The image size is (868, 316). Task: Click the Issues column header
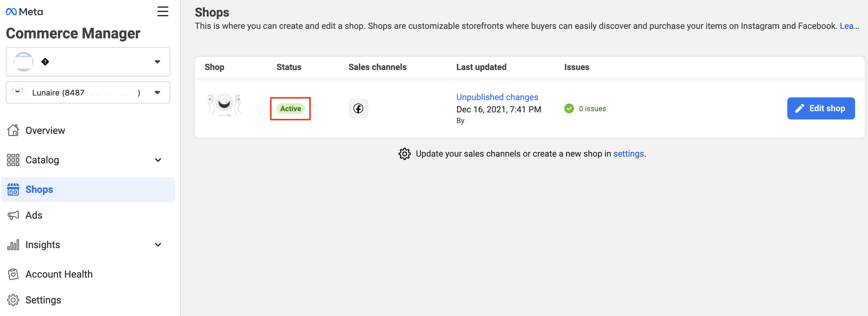tap(577, 67)
